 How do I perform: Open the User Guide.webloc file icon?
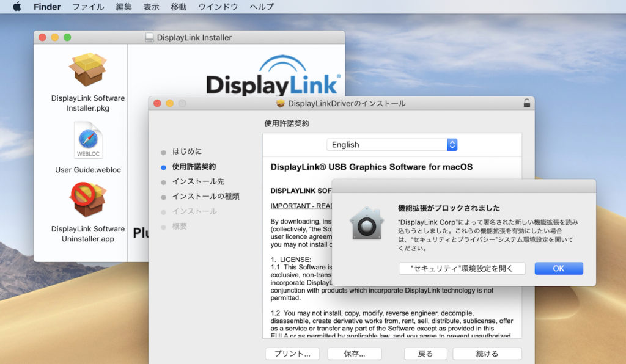click(x=88, y=140)
